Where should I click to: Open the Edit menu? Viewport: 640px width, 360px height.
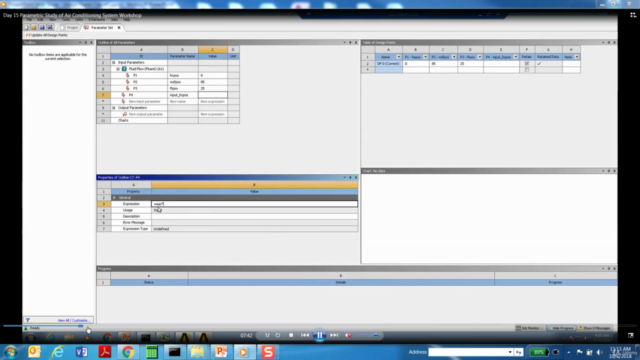40,19
